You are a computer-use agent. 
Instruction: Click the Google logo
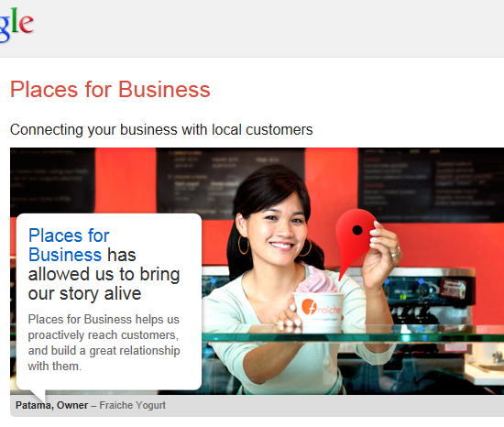click(16, 24)
